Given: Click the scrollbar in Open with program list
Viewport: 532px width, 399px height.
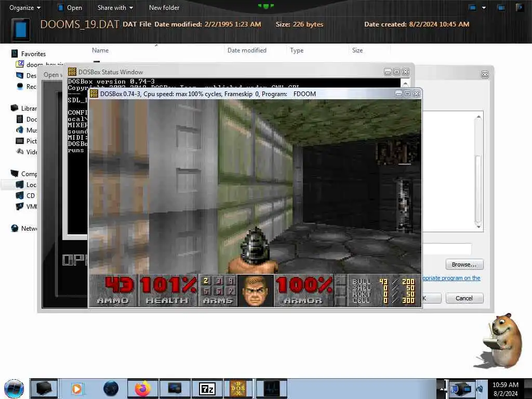Looking at the screenshot, I should coord(478,188).
